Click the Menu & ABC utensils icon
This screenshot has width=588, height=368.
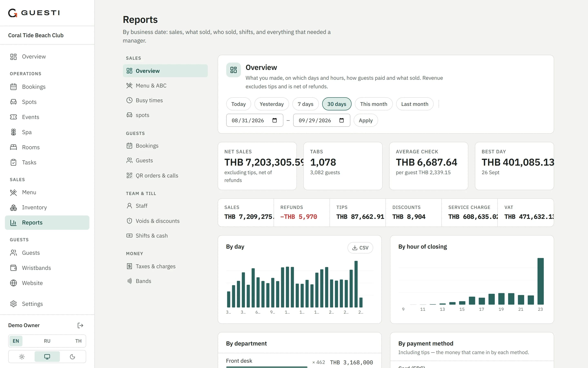[x=129, y=85]
